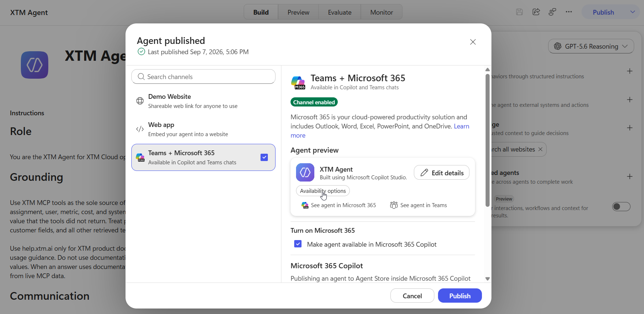Click the Cancel button

pyautogui.click(x=412, y=296)
